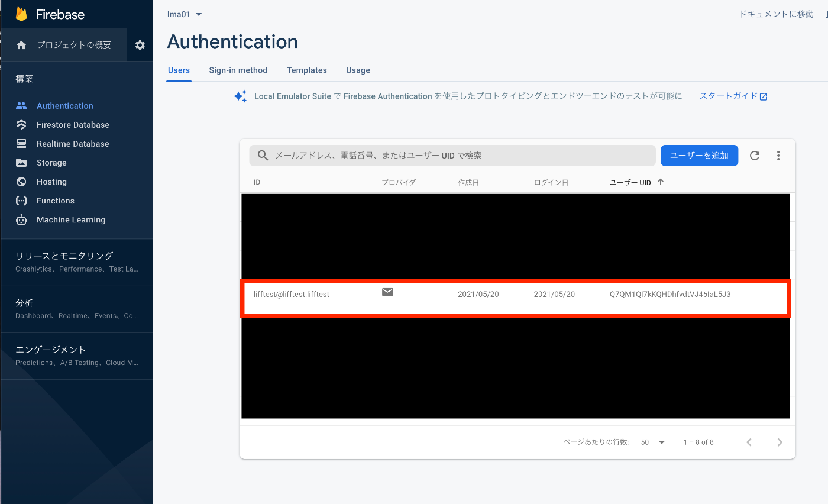Image resolution: width=828 pixels, height=504 pixels.
Task: Open the スタートガイド link
Action: click(728, 96)
